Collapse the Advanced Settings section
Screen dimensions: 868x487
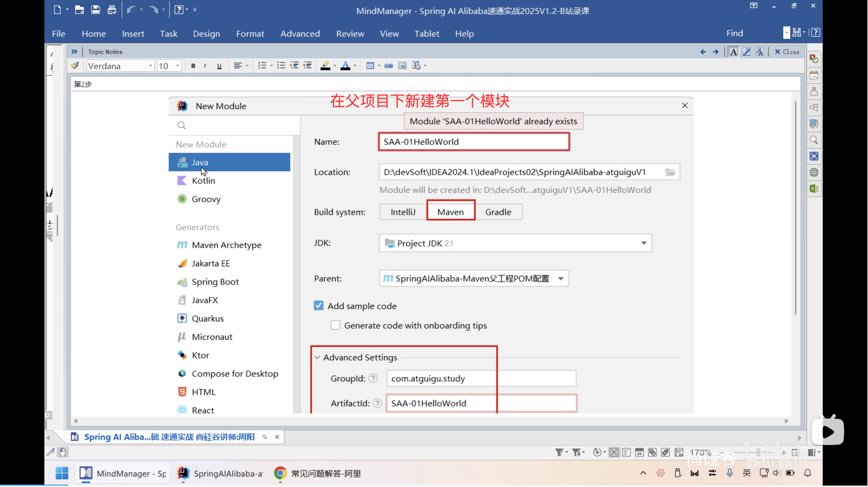317,357
